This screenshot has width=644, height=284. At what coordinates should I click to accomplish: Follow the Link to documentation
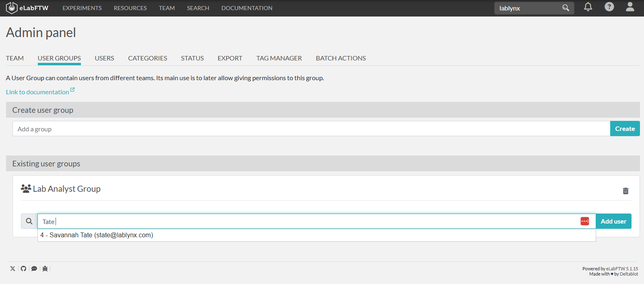[x=37, y=92]
